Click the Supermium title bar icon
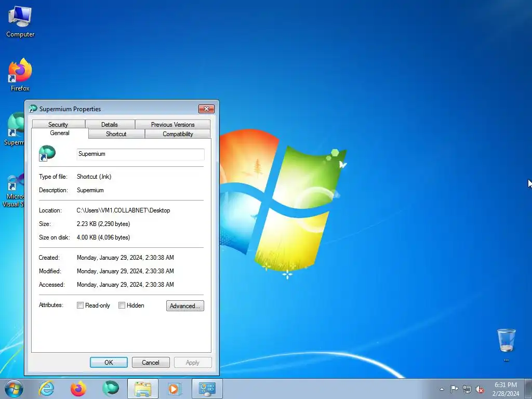Viewport: 532px width, 399px height. 33,109
